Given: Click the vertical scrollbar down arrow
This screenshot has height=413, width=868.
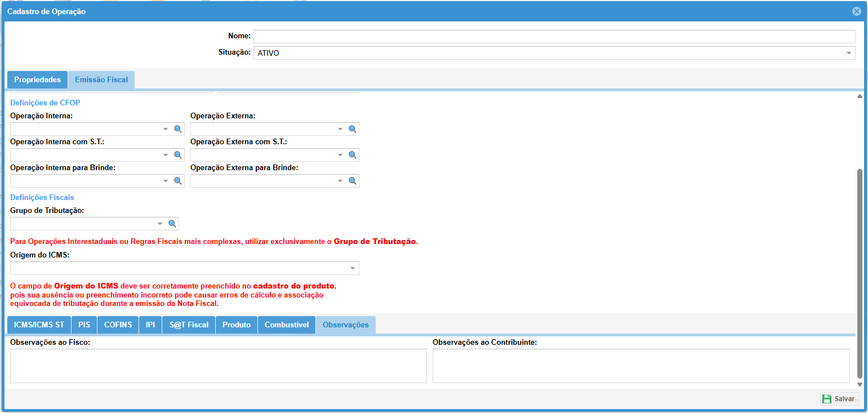Looking at the screenshot, I should click(x=860, y=384).
